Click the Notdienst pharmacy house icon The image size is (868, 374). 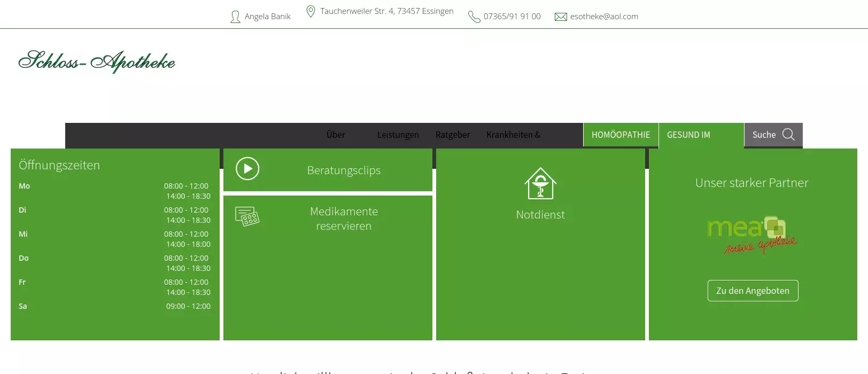click(x=540, y=183)
